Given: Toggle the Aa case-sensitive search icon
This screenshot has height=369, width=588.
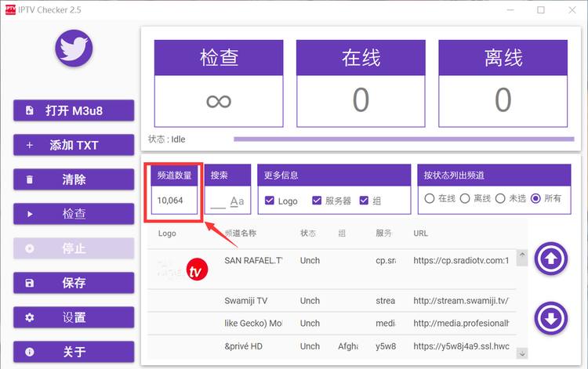Looking at the screenshot, I should (x=237, y=201).
